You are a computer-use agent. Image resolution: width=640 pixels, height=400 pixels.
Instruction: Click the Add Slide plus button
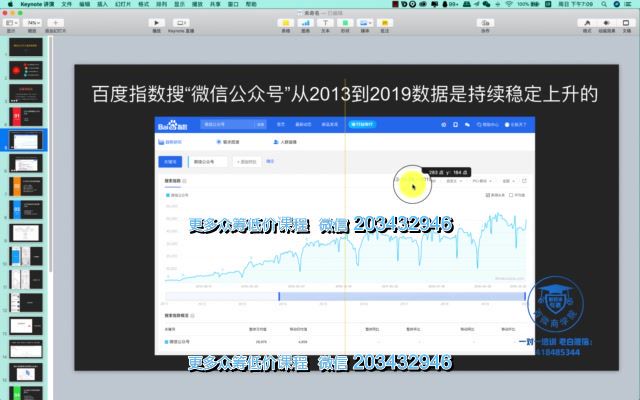pos(56,23)
